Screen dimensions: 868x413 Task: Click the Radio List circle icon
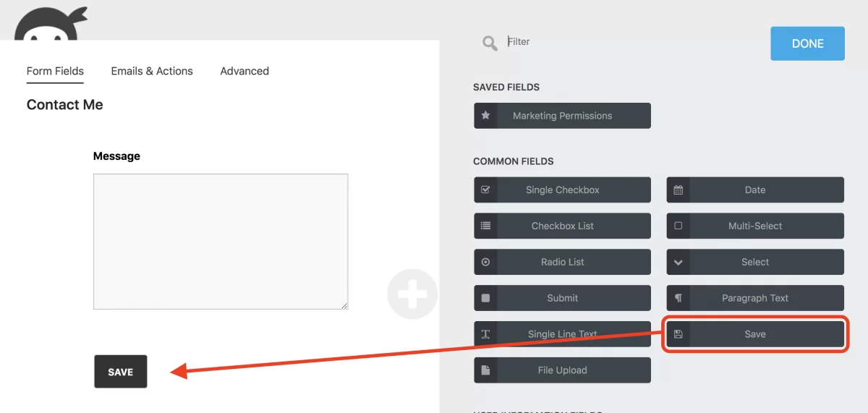tap(485, 262)
